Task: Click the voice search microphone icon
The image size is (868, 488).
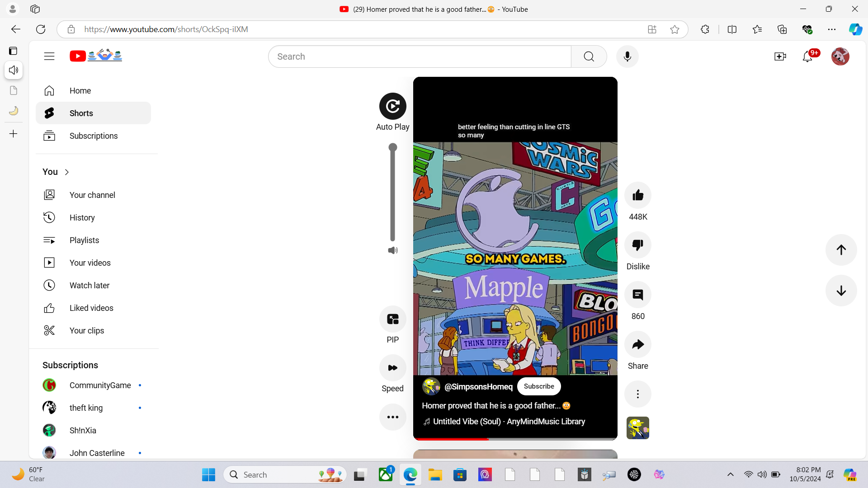Action: [x=627, y=56]
